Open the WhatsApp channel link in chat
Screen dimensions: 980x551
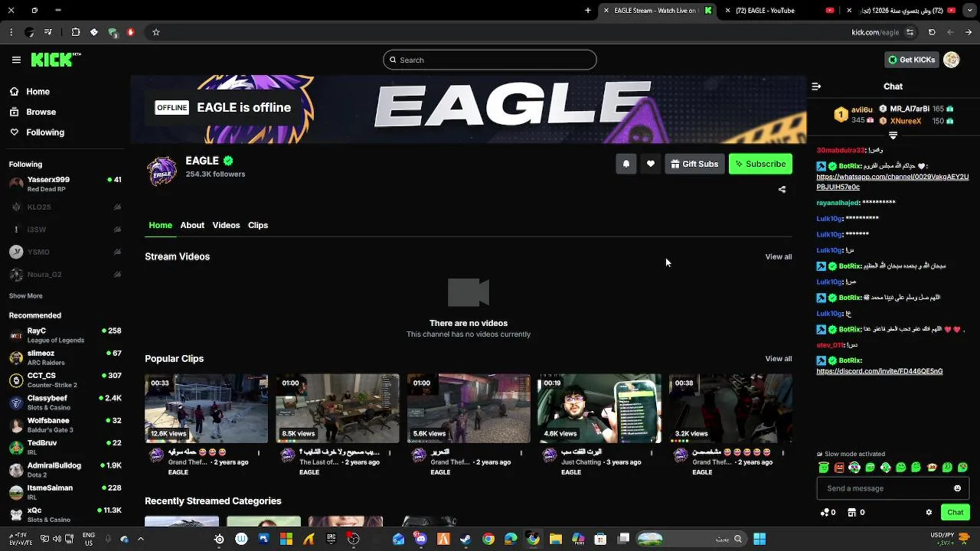tap(892, 182)
